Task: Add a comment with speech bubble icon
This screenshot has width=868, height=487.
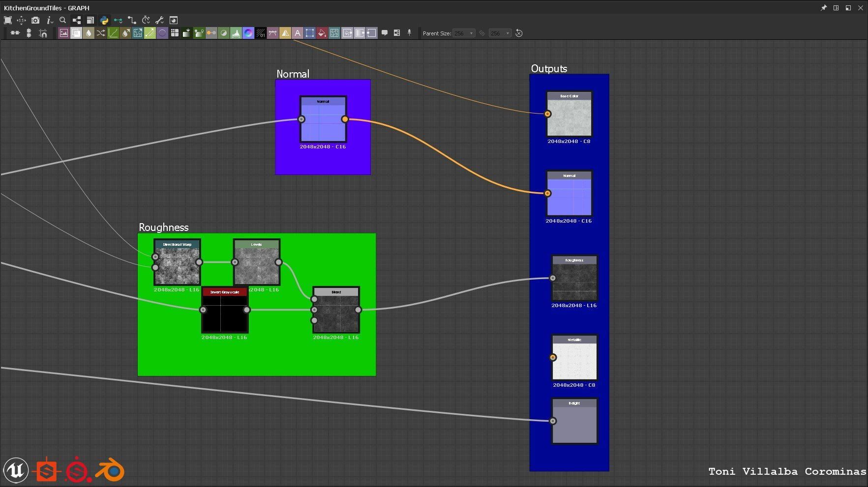Action: [x=385, y=33]
